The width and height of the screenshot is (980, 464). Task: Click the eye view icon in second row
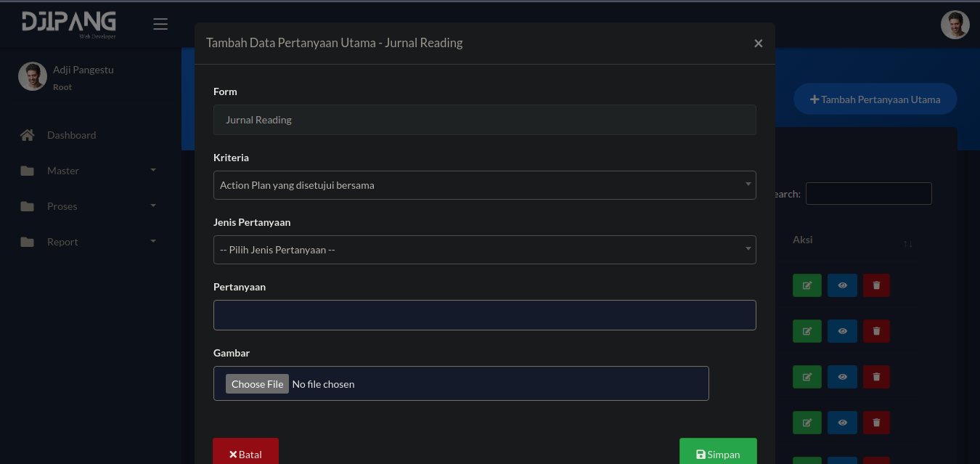842,331
